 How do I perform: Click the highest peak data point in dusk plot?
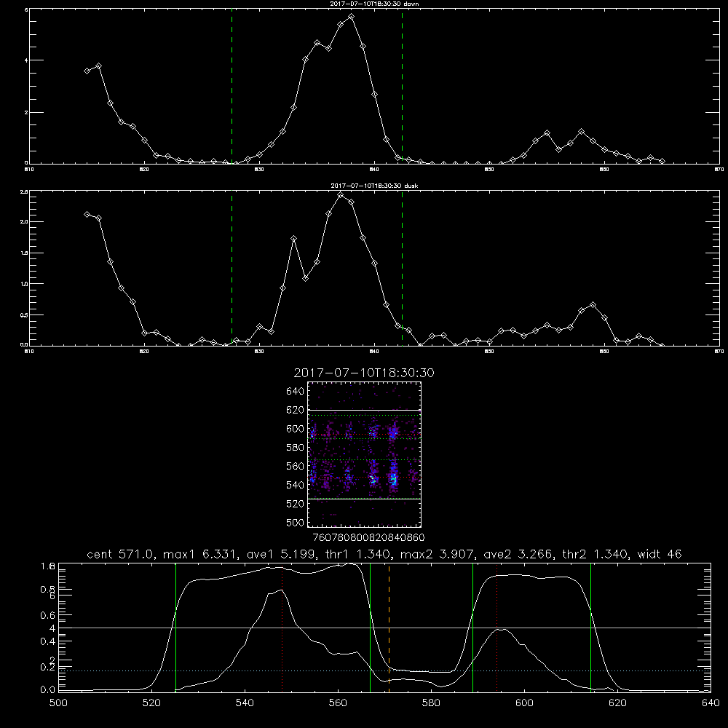(340, 194)
